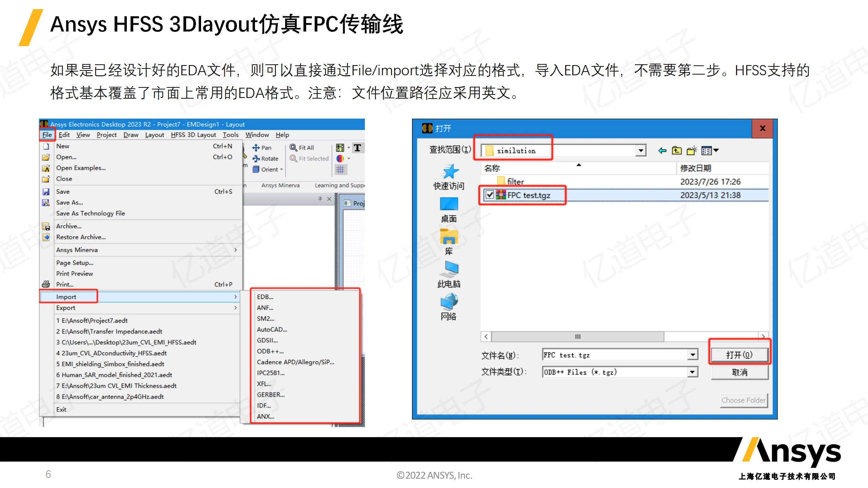Open the view menu icon in dialog
Viewport: 868px width, 488px height.
(x=710, y=150)
